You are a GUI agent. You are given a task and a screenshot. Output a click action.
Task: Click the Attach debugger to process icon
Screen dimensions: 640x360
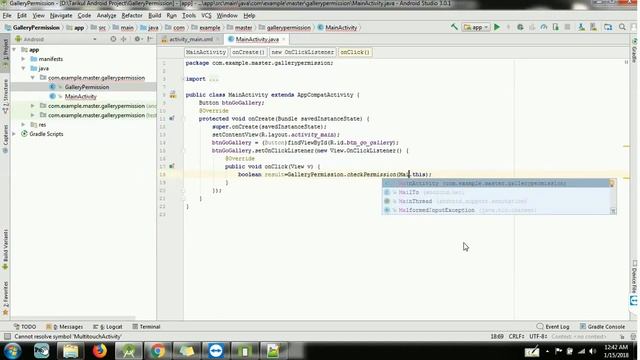coord(556,27)
